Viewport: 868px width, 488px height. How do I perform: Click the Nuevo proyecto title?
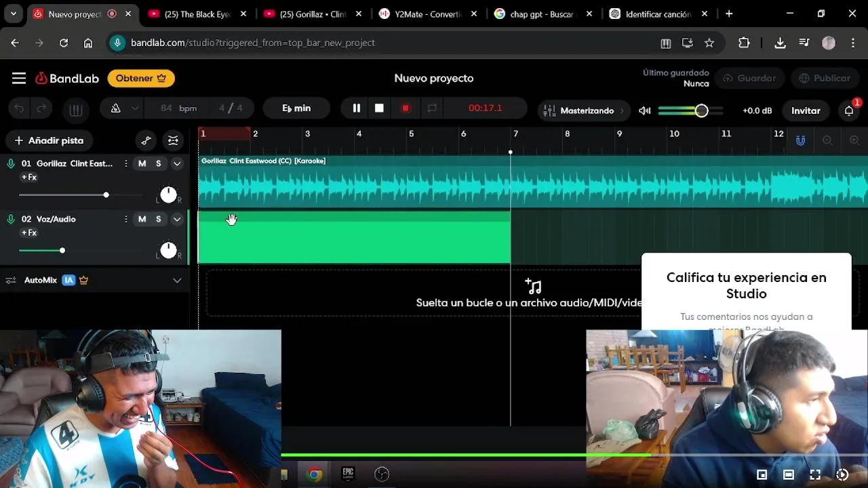click(x=434, y=79)
